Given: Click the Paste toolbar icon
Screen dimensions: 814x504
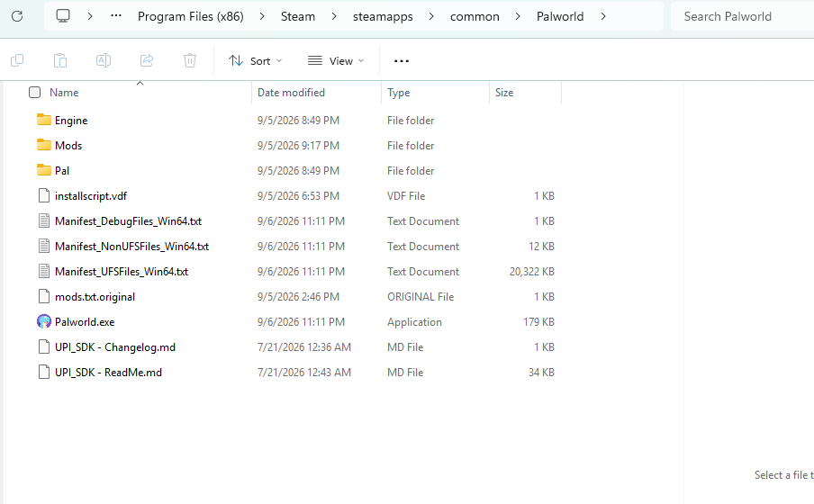Looking at the screenshot, I should 60,60.
